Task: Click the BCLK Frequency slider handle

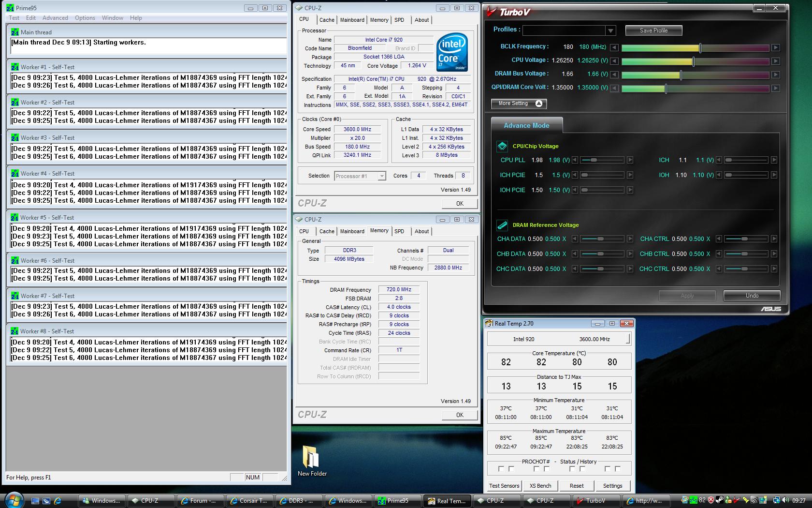Action: coord(700,48)
